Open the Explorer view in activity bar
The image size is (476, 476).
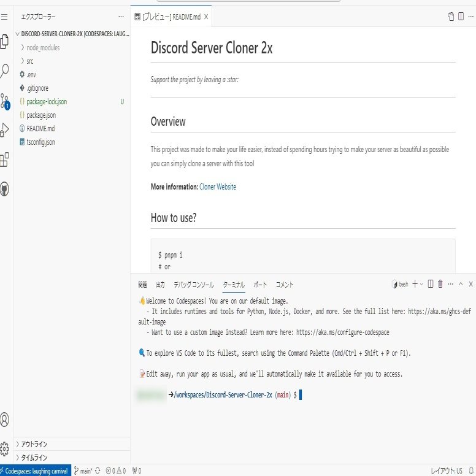point(4,42)
